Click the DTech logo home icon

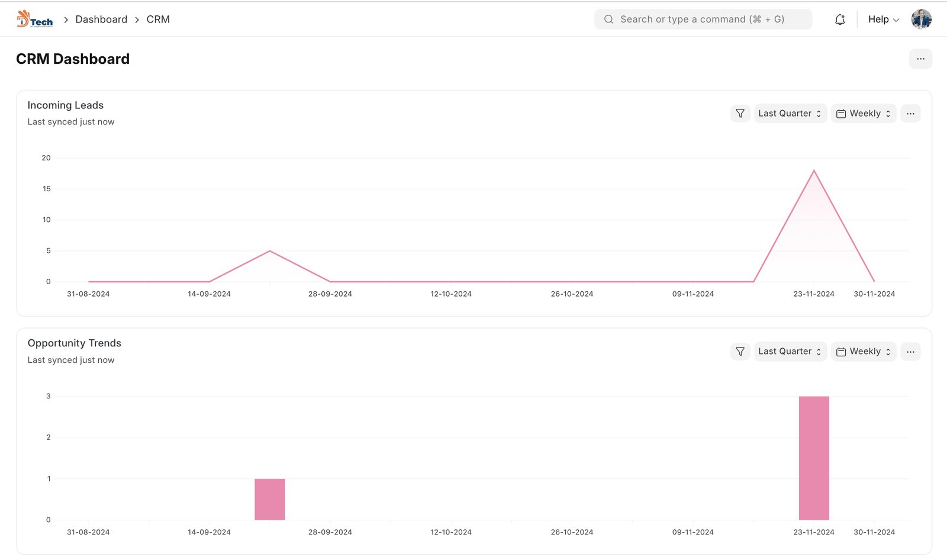34,20
